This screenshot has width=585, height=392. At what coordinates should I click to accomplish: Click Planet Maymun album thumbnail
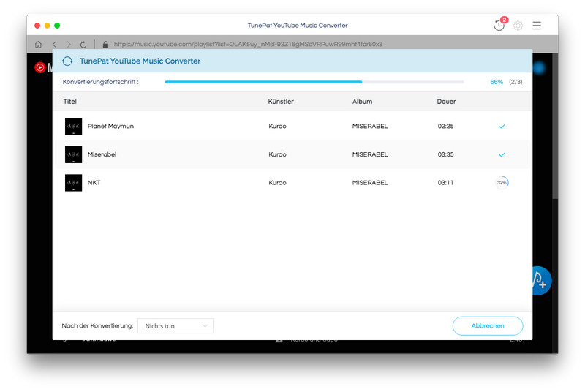pyautogui.click(x=74, y=126)
